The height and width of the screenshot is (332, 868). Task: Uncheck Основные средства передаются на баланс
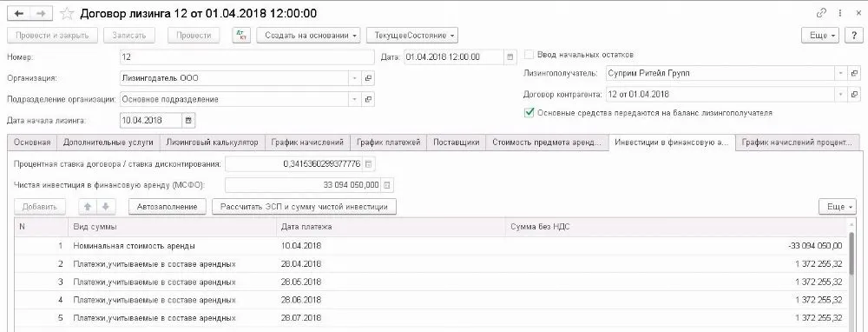click(529, 112)
